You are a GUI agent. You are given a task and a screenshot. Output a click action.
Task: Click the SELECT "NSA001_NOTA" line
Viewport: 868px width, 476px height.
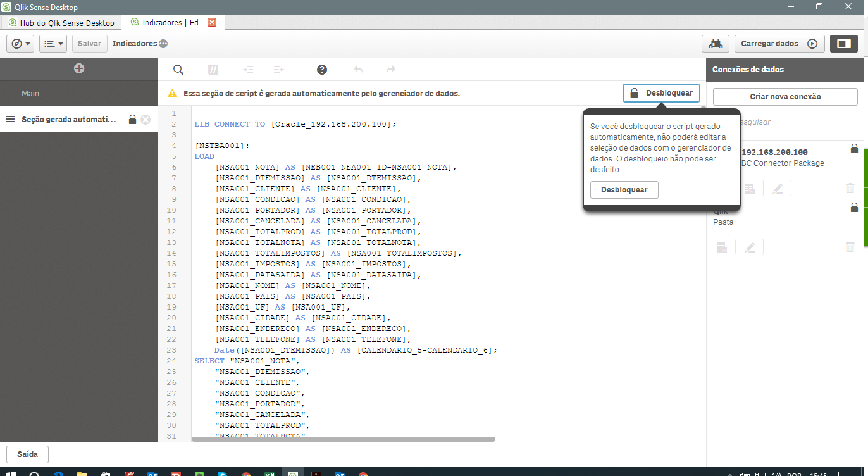coord(247,361)
